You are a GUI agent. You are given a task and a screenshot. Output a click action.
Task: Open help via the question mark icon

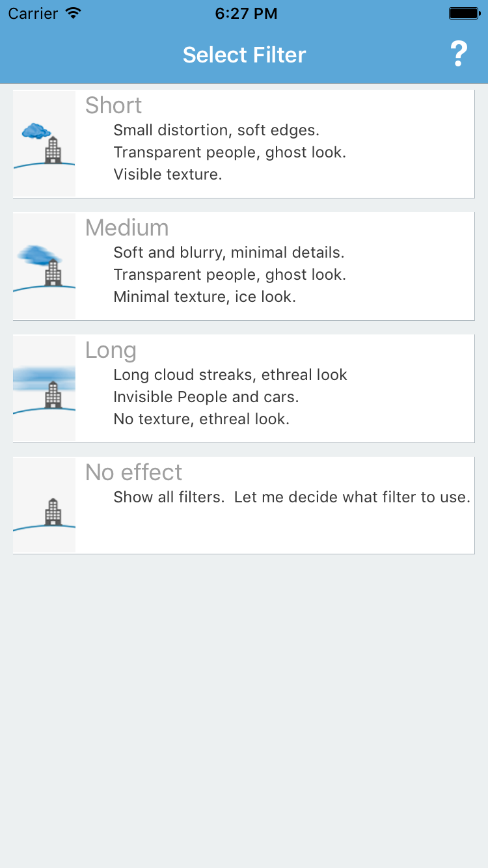tap(459, 54)
